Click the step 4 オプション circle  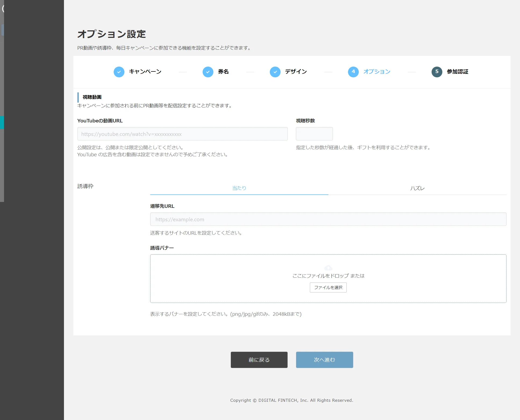pyautogui.click(x=353, y=72)
